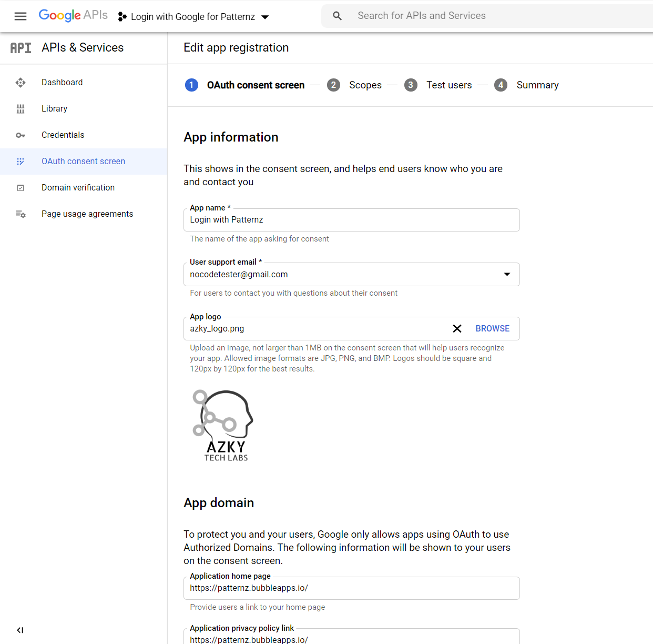Image resolution: width=653 pixels, height=644 pixels.
Task: Open the project selector dropdown
Action: click(193, 17)
